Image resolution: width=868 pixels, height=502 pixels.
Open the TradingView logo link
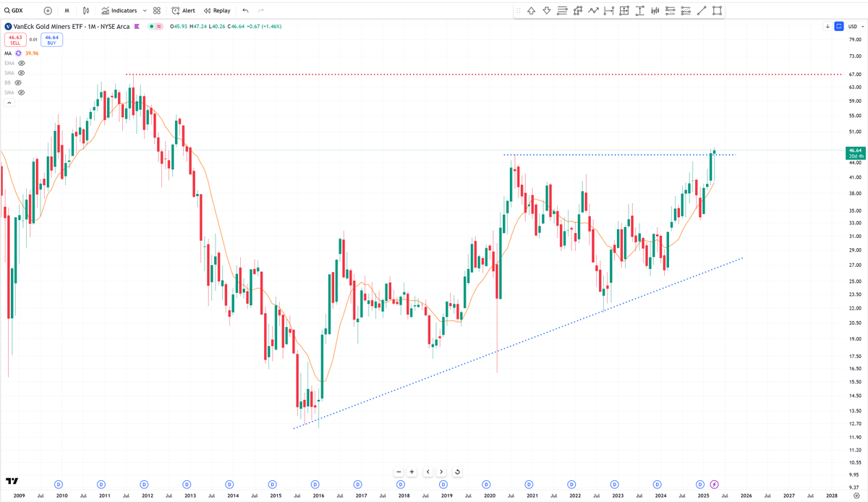(x=12, y=480)
